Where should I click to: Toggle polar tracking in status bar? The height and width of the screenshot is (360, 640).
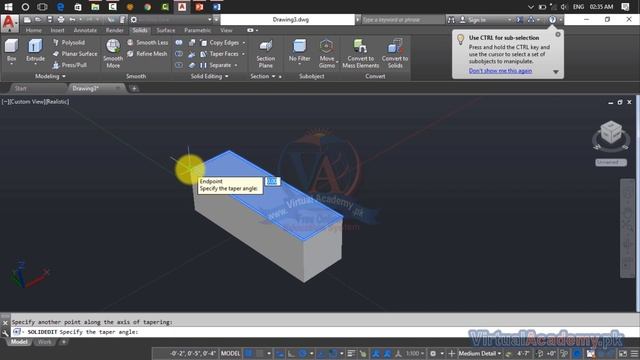302,353
